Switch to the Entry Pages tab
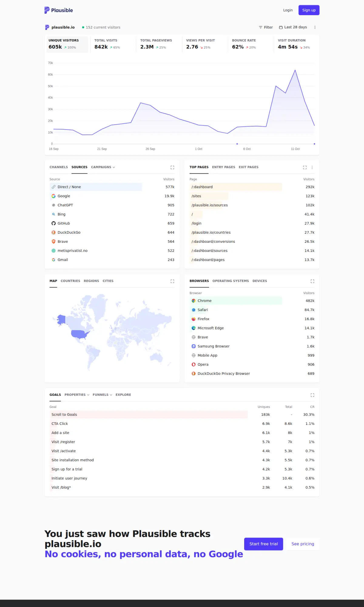The image size is (364, 607). pos(224,167)
